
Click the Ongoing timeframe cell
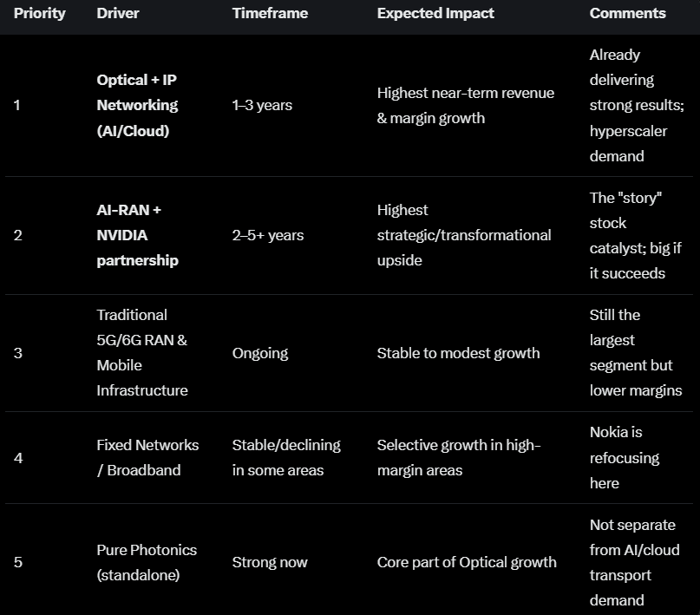tap(260, 353)
